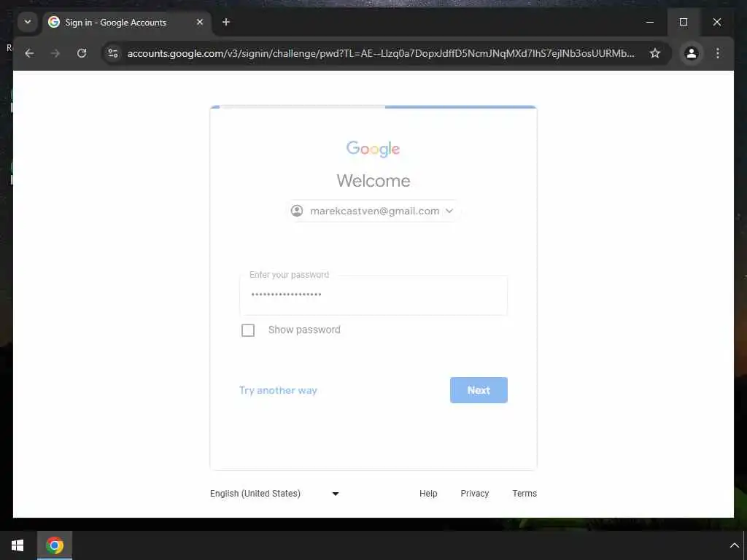Open the Help link
Image resolution: width=747 pixels, height=560 pixels.
(428, 494)
